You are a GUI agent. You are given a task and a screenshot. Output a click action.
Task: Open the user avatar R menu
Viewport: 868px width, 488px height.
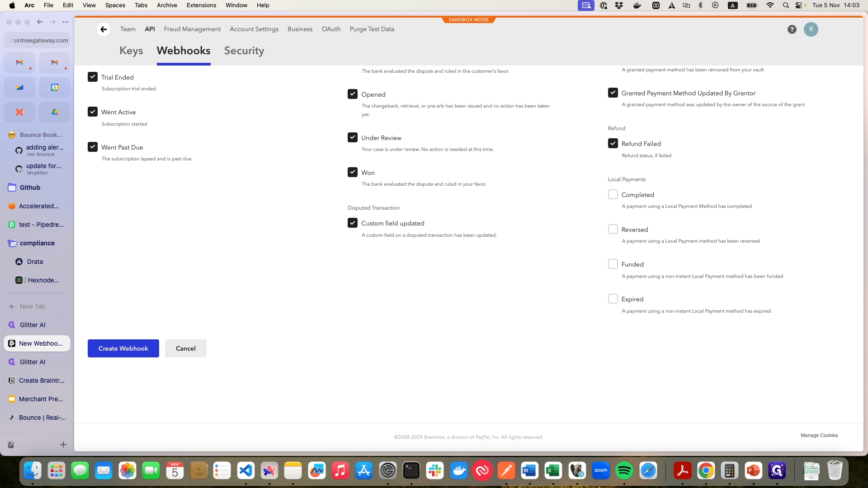point(811,29)
